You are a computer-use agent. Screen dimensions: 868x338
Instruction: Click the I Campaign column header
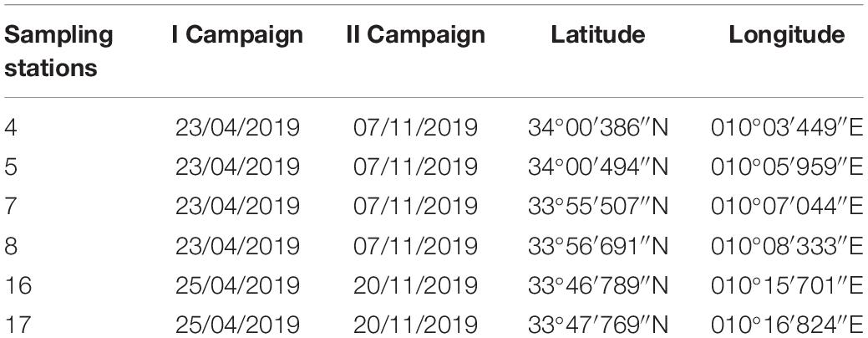click(x=237, y=35)
